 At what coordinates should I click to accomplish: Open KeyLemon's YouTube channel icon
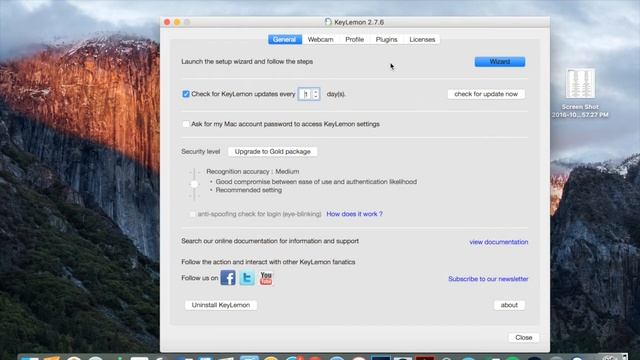coord(266,278)
